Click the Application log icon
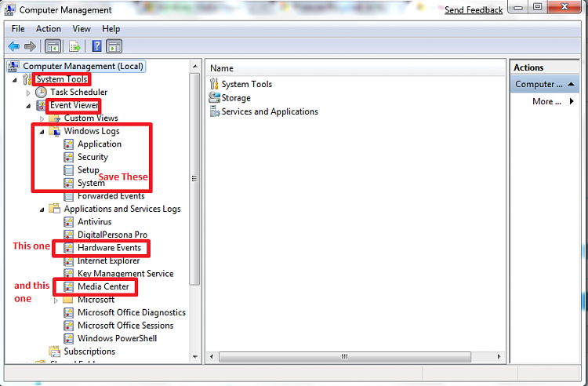 tap(68, 144)
